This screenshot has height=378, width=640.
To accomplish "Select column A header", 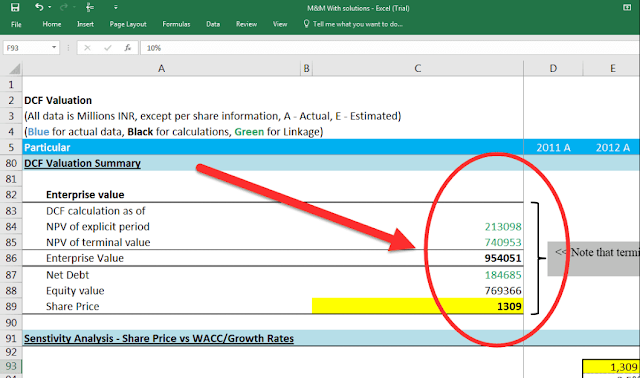I will [x=162, y=68].
